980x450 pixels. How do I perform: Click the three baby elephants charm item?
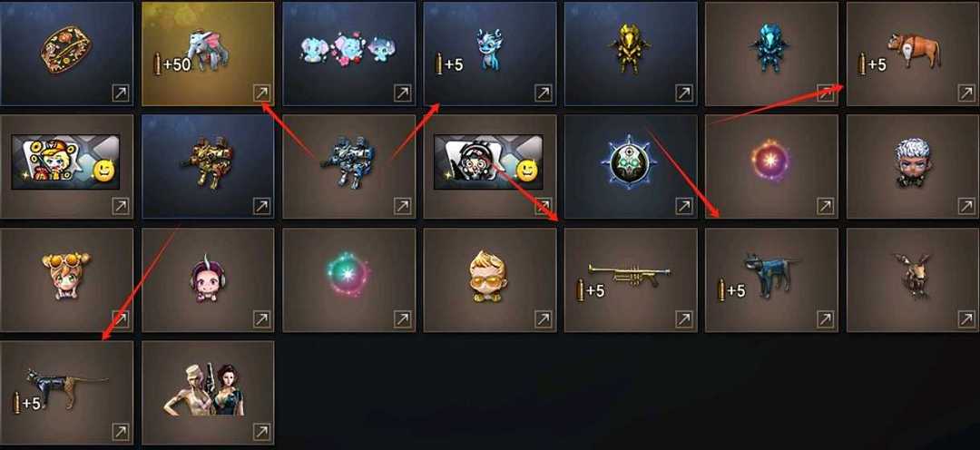click(348, 54)
